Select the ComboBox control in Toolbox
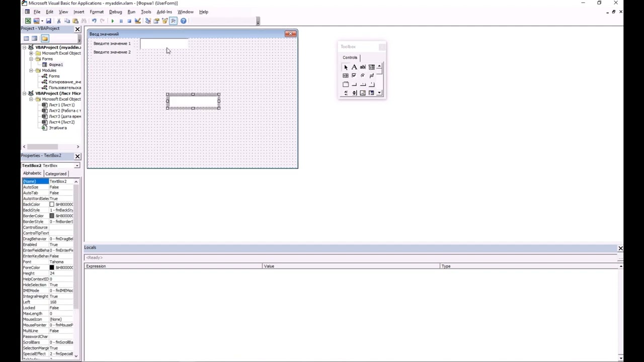This screenshot has width=644, height=362. [x=371, y=67]
